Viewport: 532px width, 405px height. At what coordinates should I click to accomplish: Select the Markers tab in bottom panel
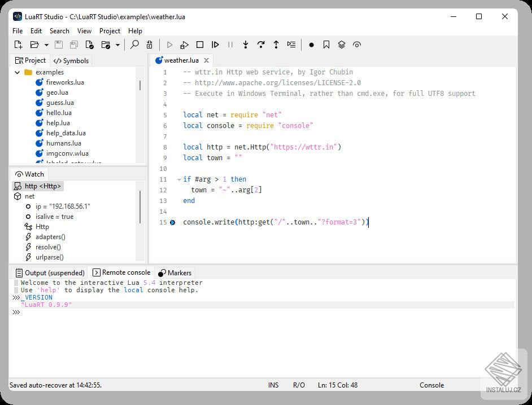tap(175, 272)
